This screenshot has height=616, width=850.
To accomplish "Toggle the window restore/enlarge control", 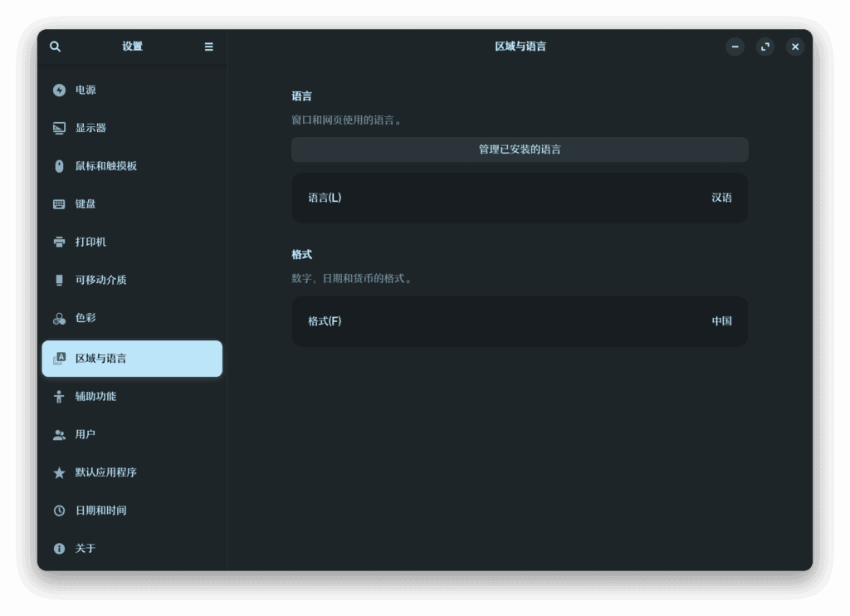I will coord(765,46).
